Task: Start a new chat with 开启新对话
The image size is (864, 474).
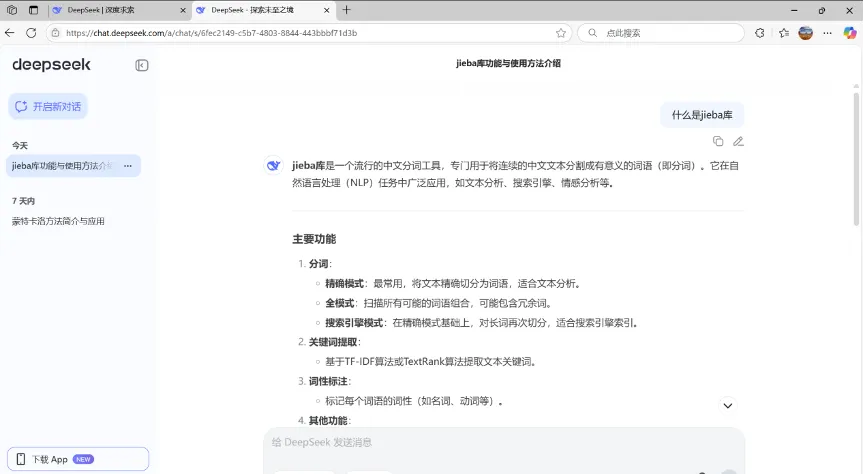Action: coord(48,106)
